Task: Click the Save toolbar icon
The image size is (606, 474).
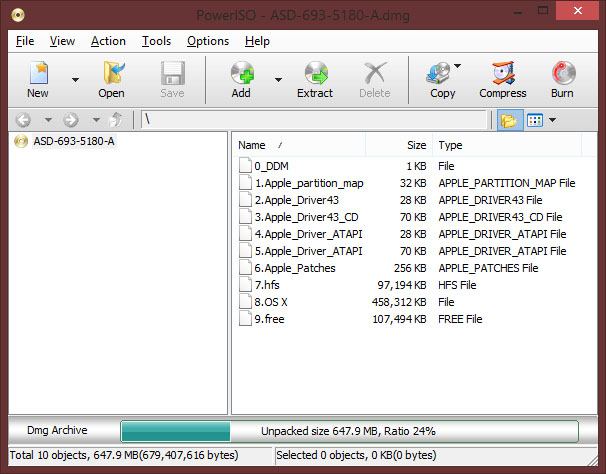Action: point(172,73)
